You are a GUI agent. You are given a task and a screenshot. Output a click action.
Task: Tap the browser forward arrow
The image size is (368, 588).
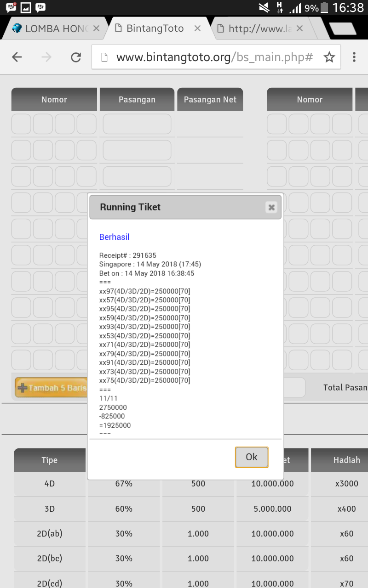pos(46,57)
